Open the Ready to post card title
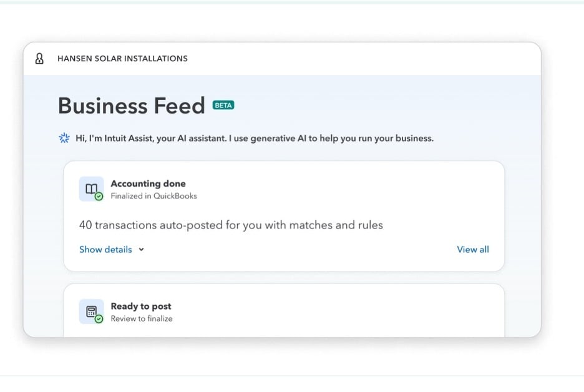Viewport: 584px width, 392px height. click(141, 306)
